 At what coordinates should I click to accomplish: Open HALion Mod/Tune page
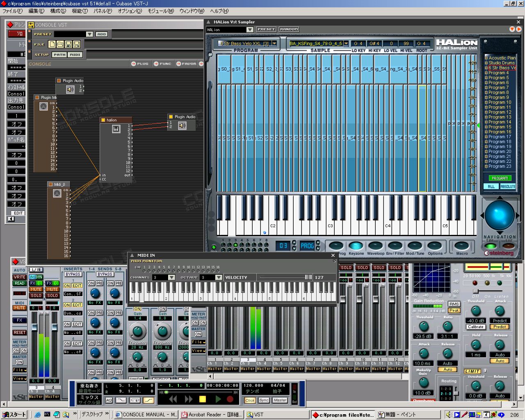point(415,246)
